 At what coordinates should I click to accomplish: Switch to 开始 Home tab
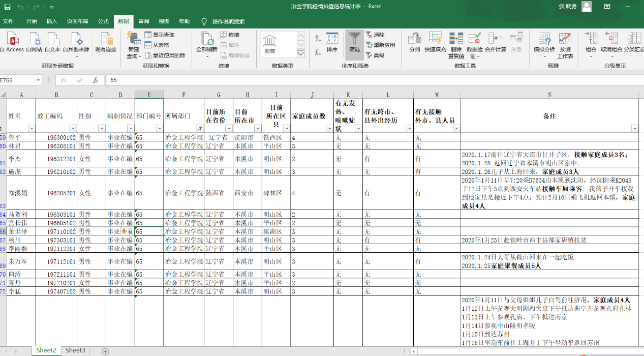coord(32,21)
